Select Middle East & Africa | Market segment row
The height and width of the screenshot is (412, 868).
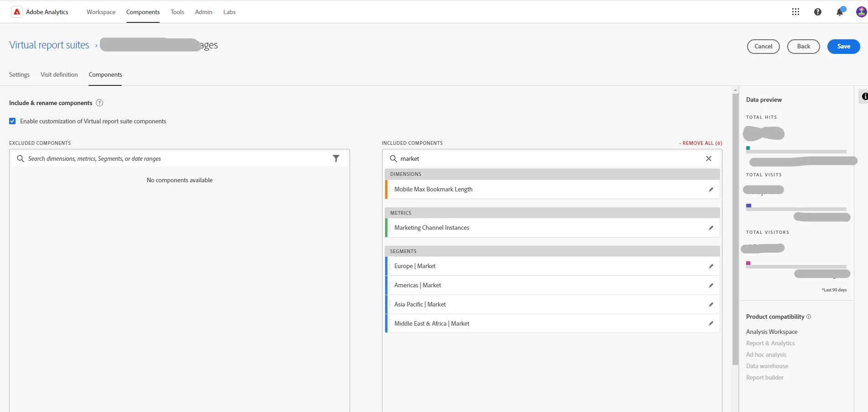553,323
